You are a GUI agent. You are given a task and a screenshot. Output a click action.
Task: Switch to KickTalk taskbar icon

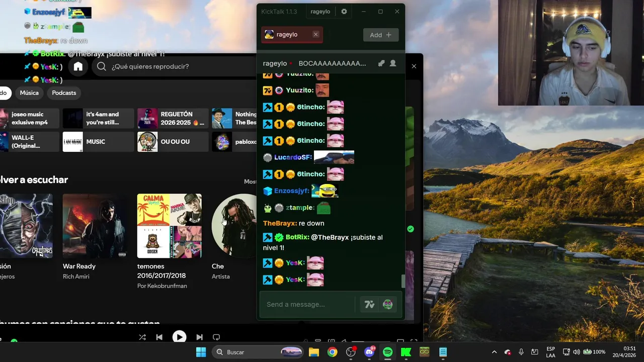[406, 352]
